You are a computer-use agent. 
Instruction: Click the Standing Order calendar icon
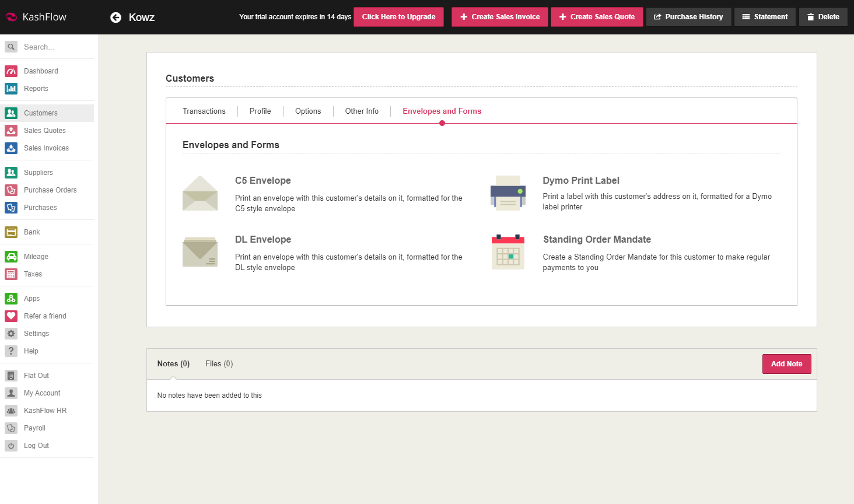click(x=508, y=252)
